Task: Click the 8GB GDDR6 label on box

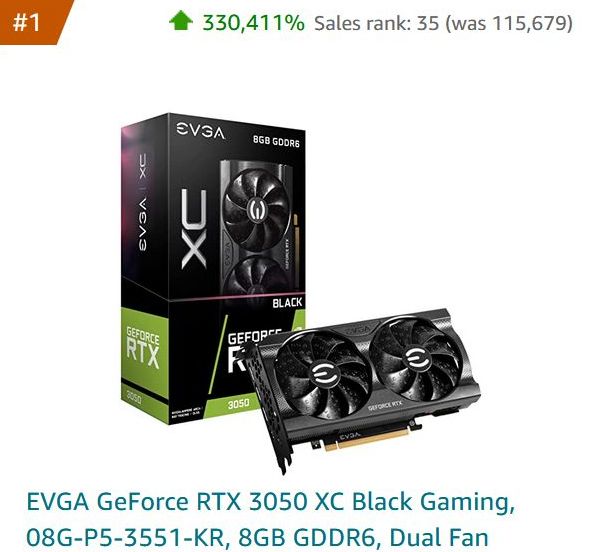Action: [x=276, y=142]
